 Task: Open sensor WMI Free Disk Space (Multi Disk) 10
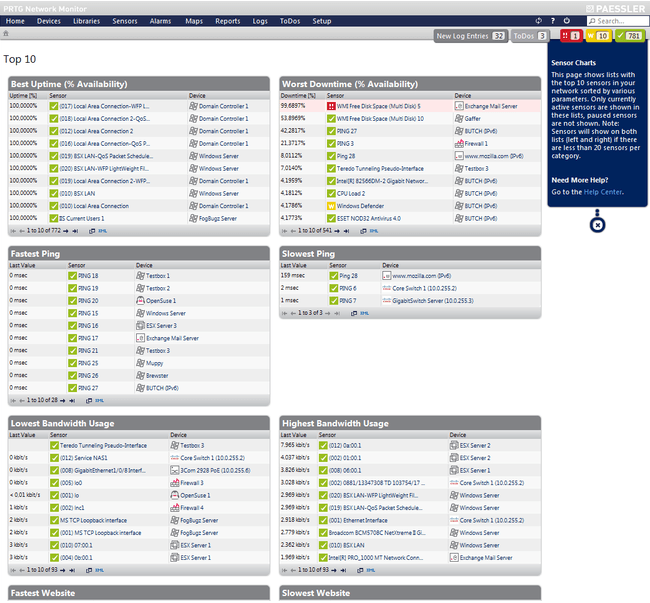380,119
